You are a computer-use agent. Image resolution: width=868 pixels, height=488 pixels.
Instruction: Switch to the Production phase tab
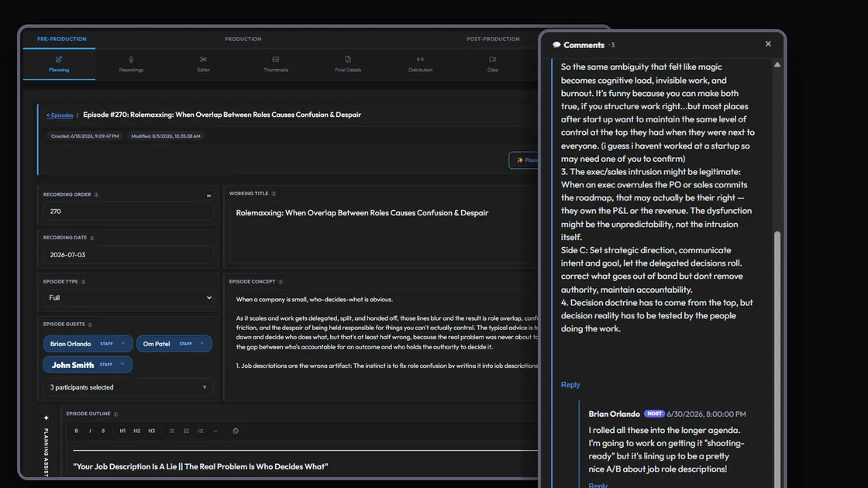click(243, 40)
